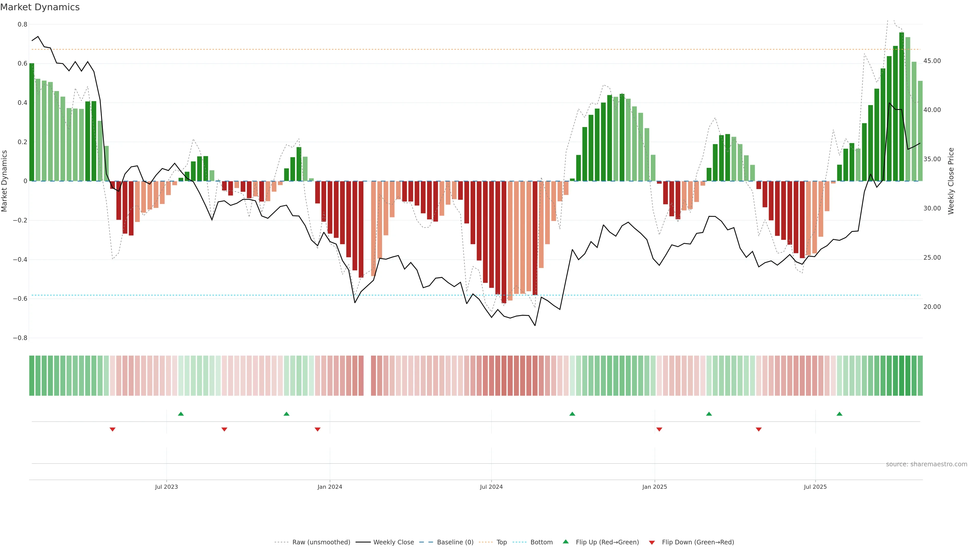Click the white gap in heatmap strip
This screenshot has width=980, height=551.
tap(367, 375)
